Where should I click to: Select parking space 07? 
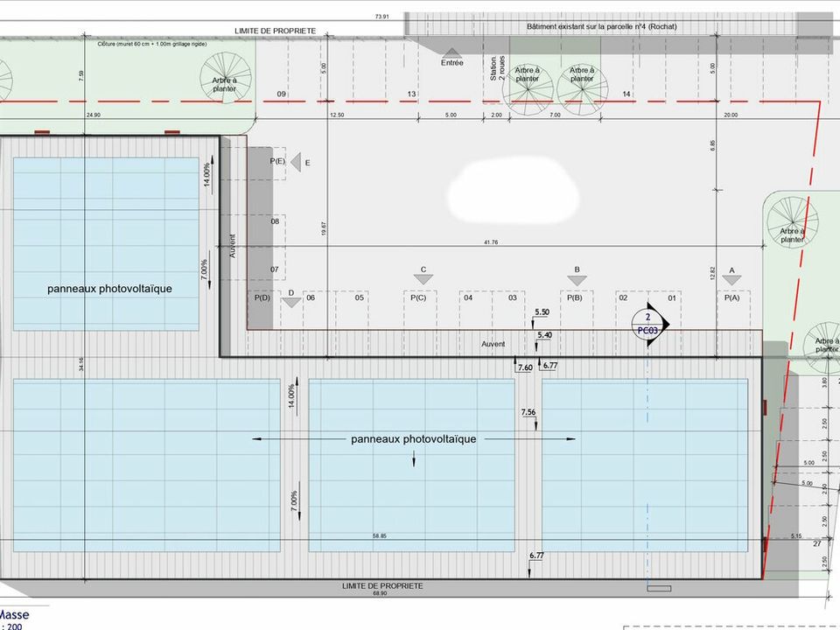[x=274, y=269]
